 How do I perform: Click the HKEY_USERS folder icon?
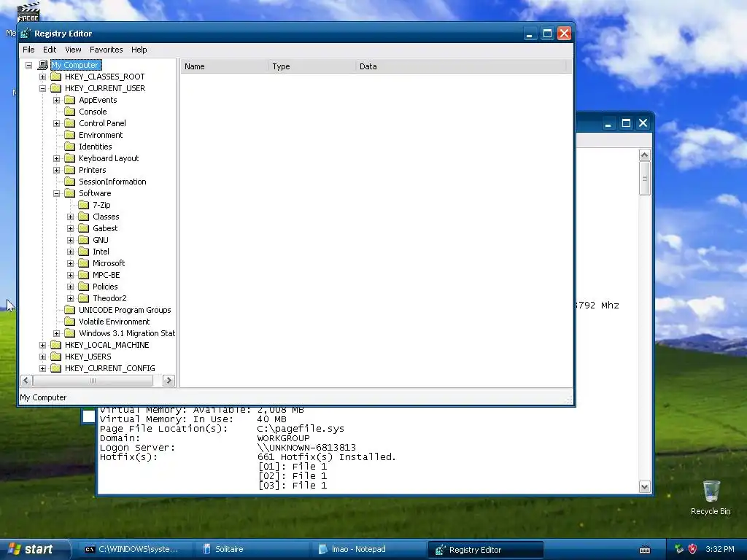tap(56, 357)
